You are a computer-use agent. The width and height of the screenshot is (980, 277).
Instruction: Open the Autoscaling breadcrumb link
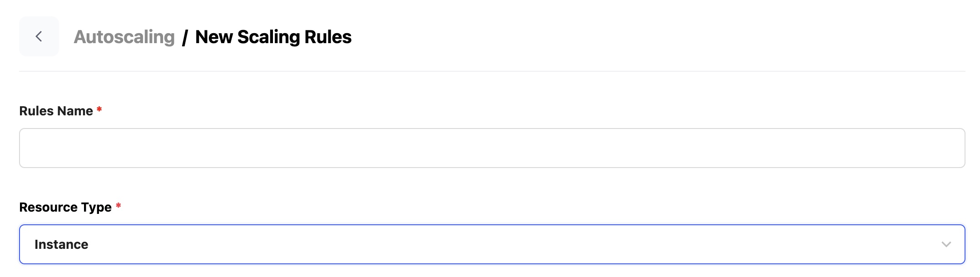(x=124, y=37)
